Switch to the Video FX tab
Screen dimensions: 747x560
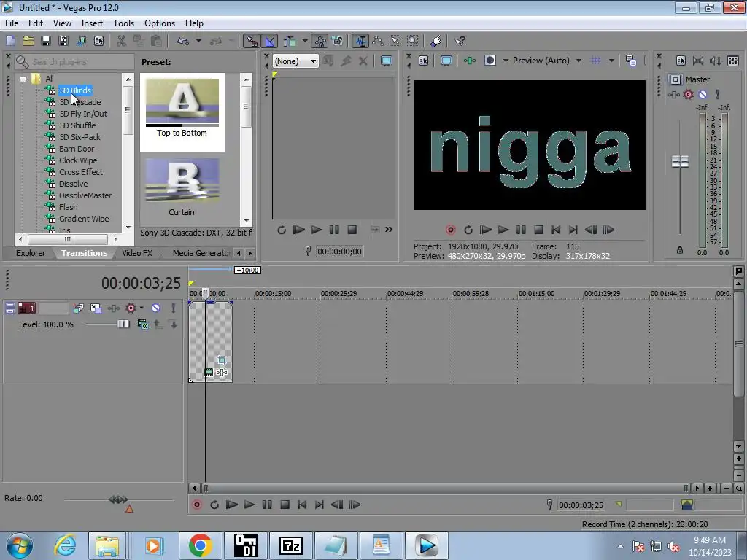coord(136,253)
